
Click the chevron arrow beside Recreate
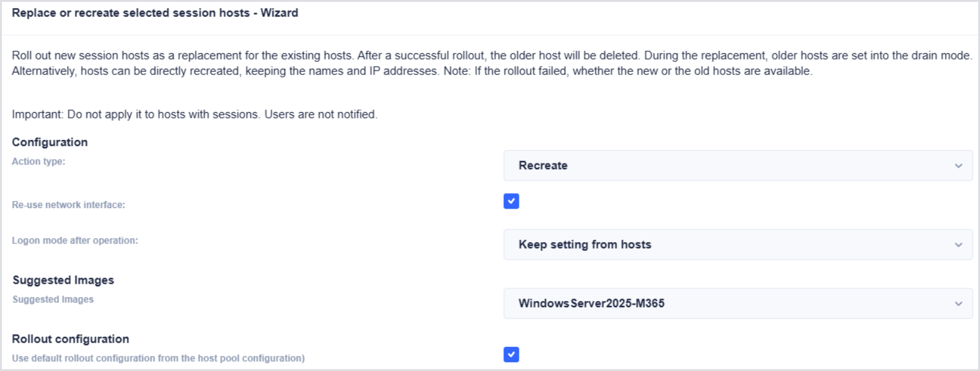tap(958, 166)
